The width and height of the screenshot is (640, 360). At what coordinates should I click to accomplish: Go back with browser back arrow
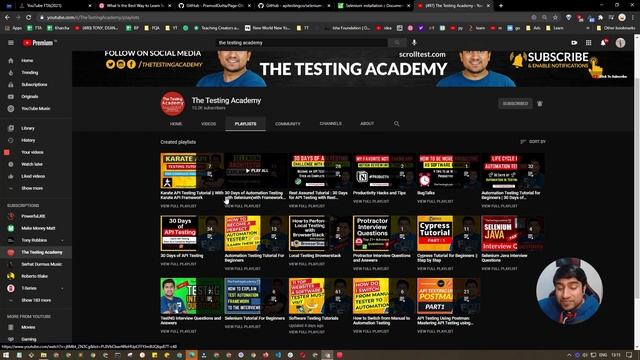coord(7,18)
